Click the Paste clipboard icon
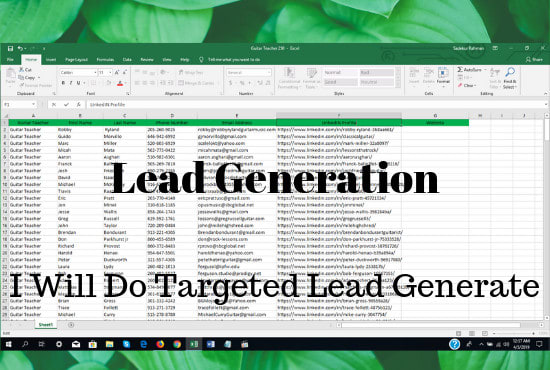The width and height of the screenshot is (550, 370). tap(11, 74)
